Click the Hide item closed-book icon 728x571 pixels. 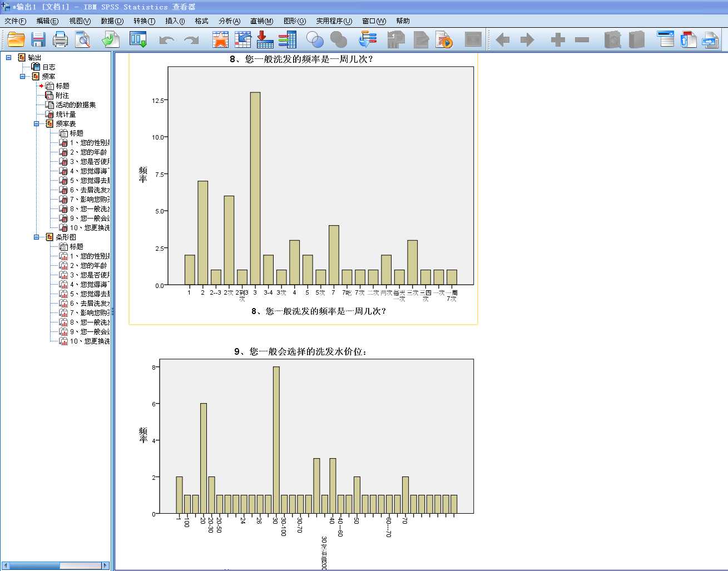pos(636,39)
